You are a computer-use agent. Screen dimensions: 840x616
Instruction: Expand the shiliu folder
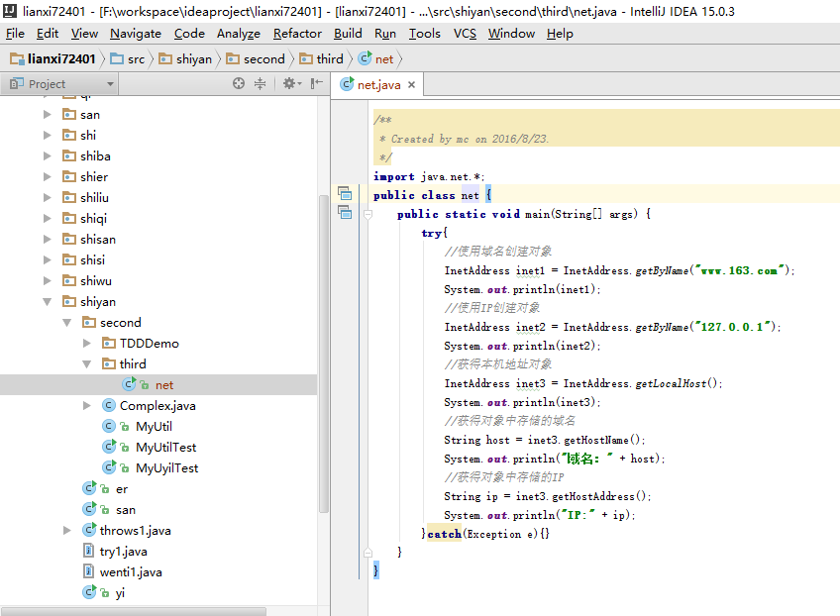click(x=48, y=198)
